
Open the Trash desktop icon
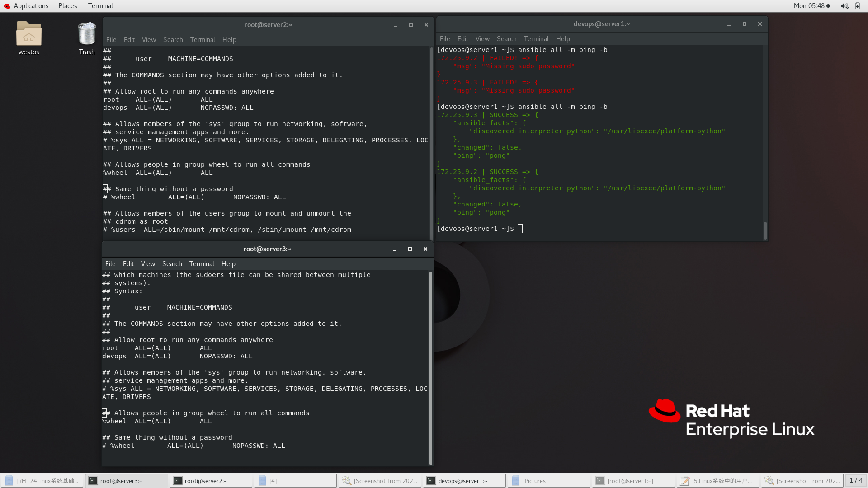pyautogui.click(x=87, y=35)
